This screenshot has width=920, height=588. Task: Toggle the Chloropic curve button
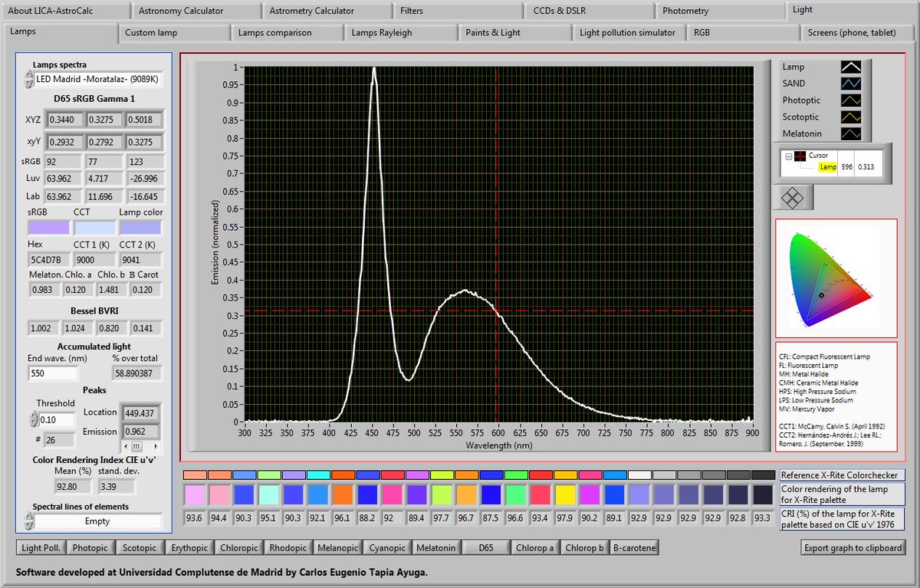(x=238, y=547)
